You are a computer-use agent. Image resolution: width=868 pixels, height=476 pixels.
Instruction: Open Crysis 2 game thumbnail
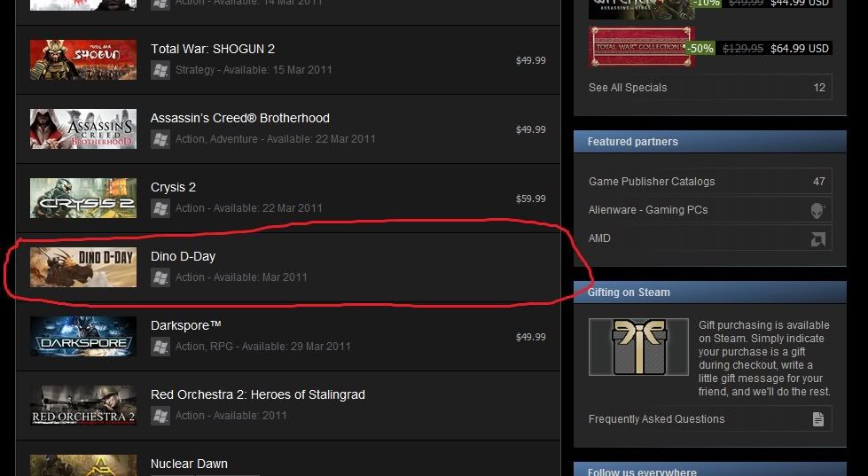(83, 199)
